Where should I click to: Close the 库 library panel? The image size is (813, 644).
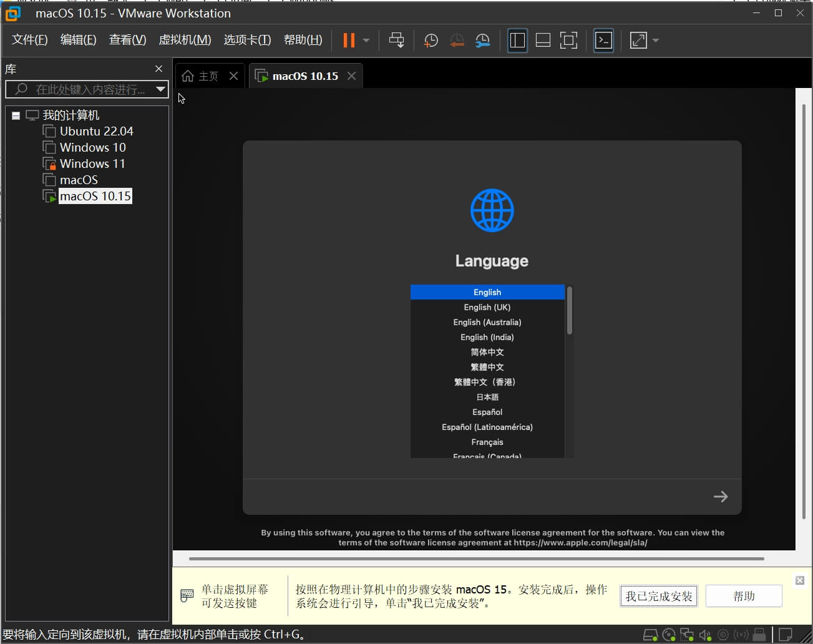158,69
